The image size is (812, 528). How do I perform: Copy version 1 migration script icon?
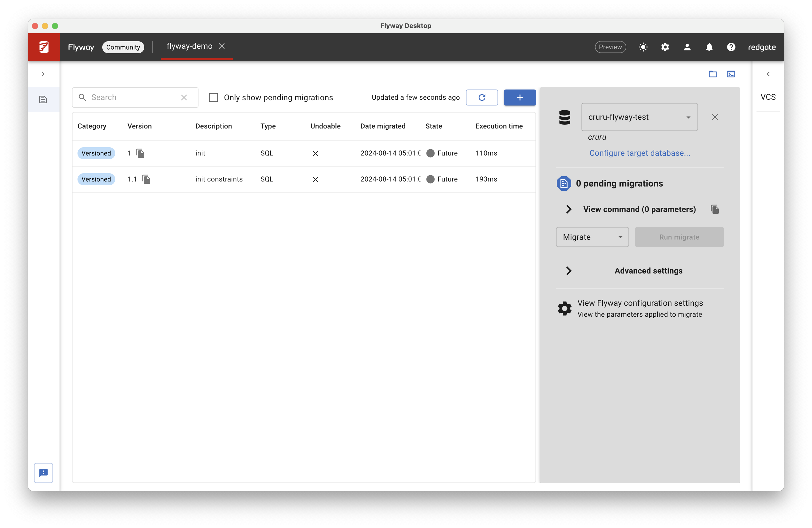[140, 153]
